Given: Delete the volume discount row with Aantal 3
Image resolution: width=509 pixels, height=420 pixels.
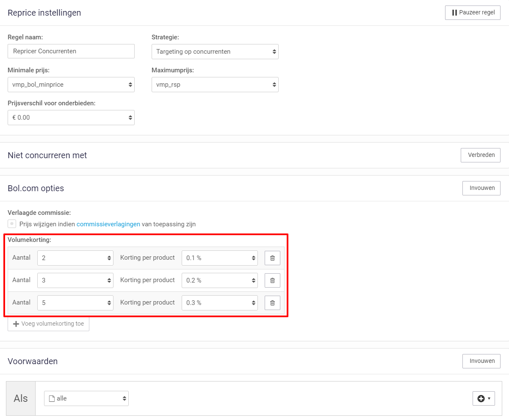Looking at the screenshot, I should tap(272, 280).
